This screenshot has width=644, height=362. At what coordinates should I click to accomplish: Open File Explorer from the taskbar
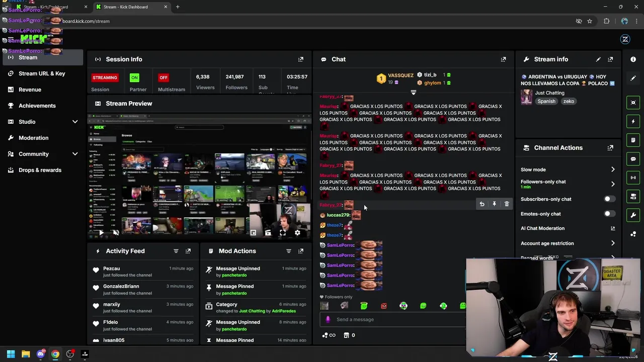point(26,354)
